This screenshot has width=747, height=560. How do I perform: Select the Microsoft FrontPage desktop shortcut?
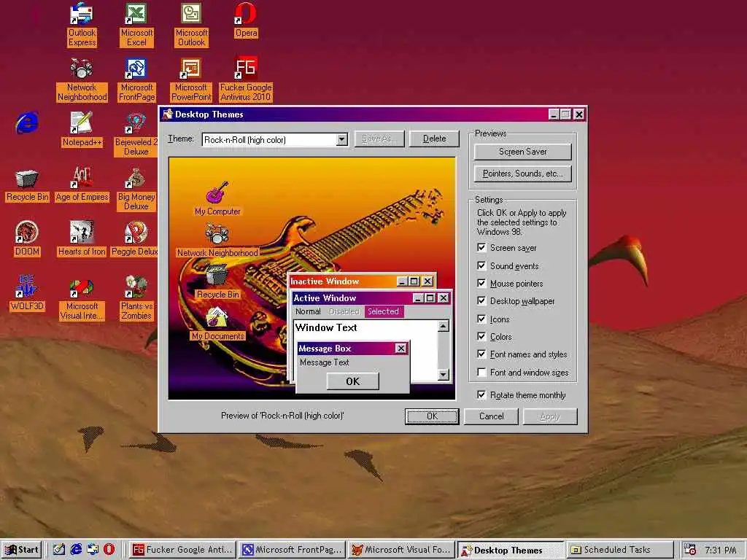(136, 80)
